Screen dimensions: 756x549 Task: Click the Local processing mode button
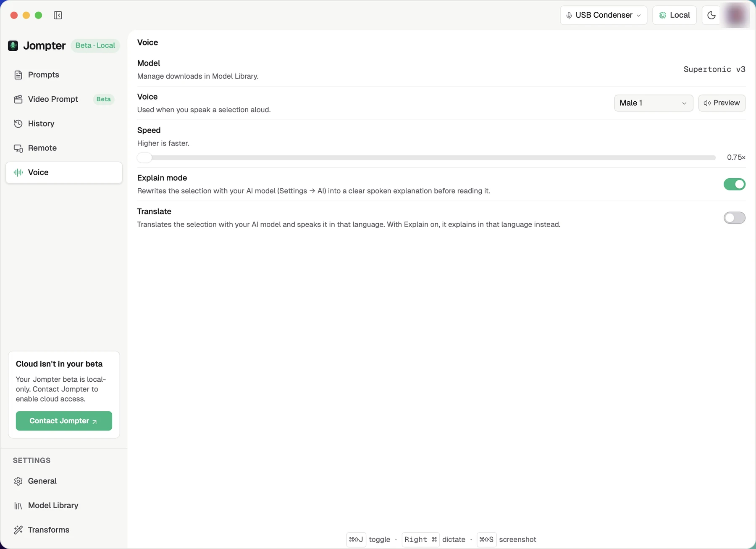click(675, 15)
